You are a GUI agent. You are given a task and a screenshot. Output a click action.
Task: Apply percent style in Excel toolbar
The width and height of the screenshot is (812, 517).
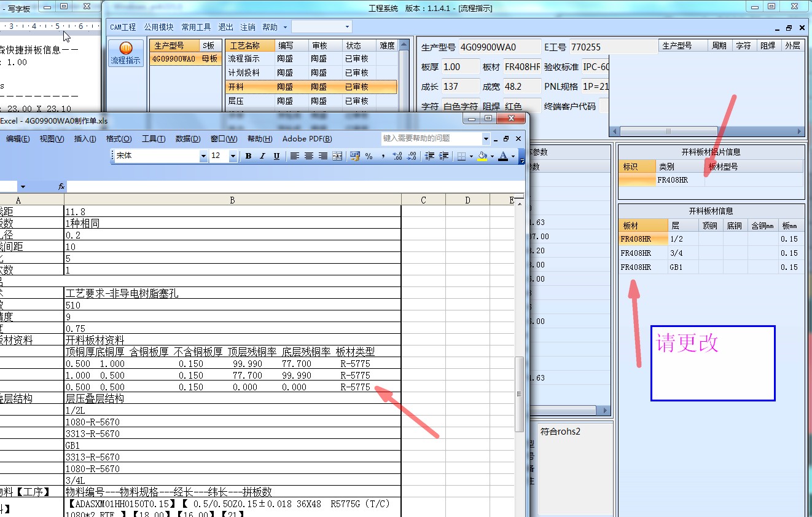[369, 156]
